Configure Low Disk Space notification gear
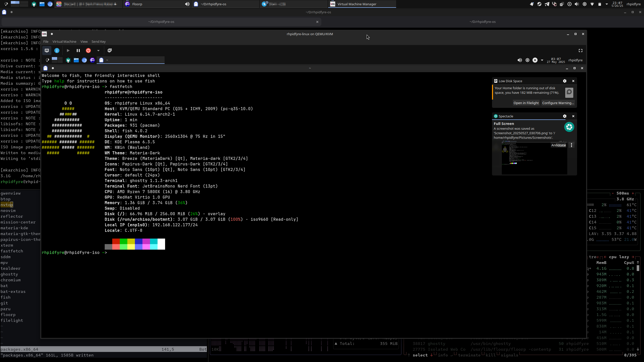This screenshot has height=362, width=644. click(x=565, y=81)
